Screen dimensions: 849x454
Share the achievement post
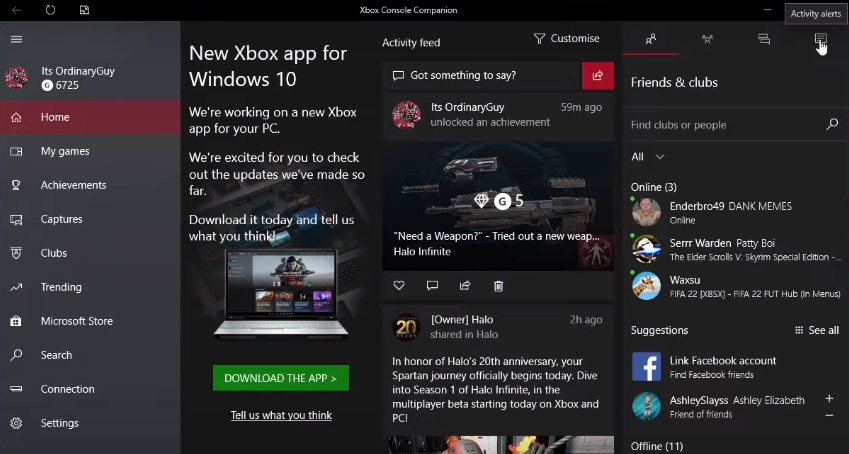pos(465,286)
